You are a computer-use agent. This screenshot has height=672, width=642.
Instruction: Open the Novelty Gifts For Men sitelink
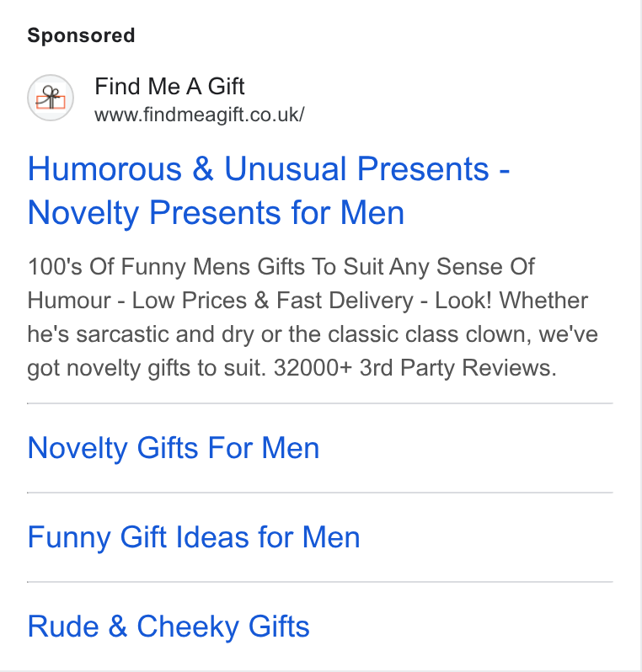tap(174, 448)
